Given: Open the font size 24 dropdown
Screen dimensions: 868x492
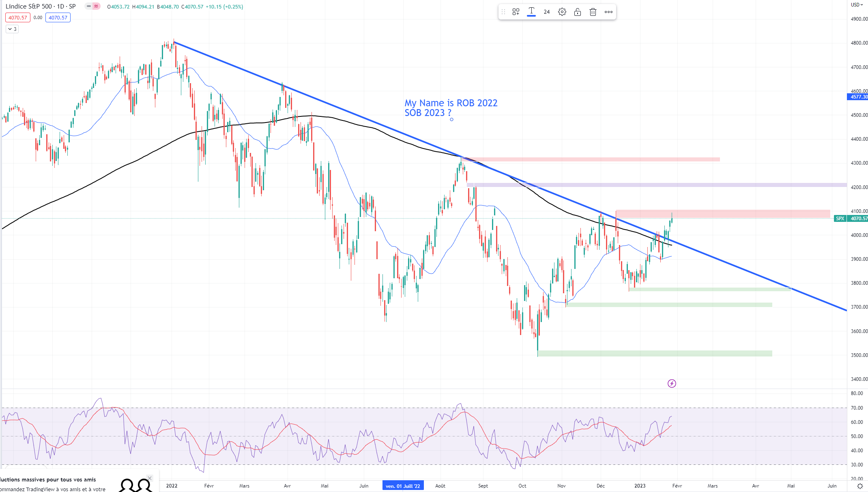Looking at the screenshot, I should (547, 12).
